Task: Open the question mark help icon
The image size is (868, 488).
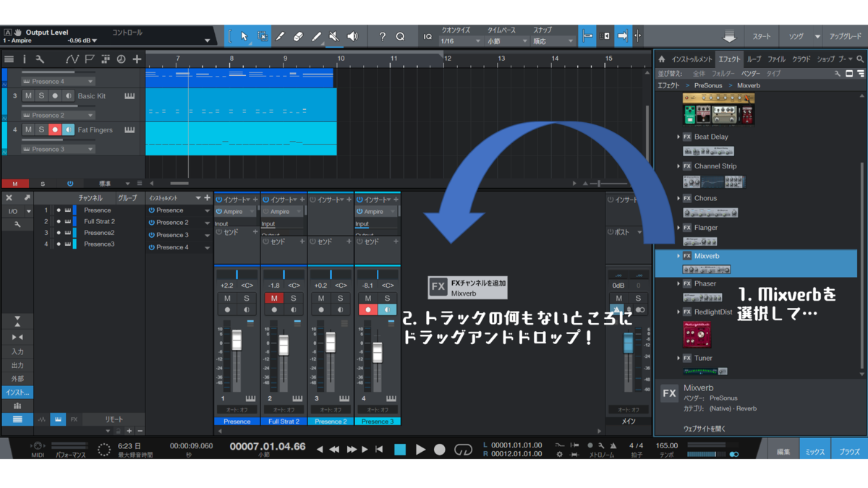Action: coord(382,36)
